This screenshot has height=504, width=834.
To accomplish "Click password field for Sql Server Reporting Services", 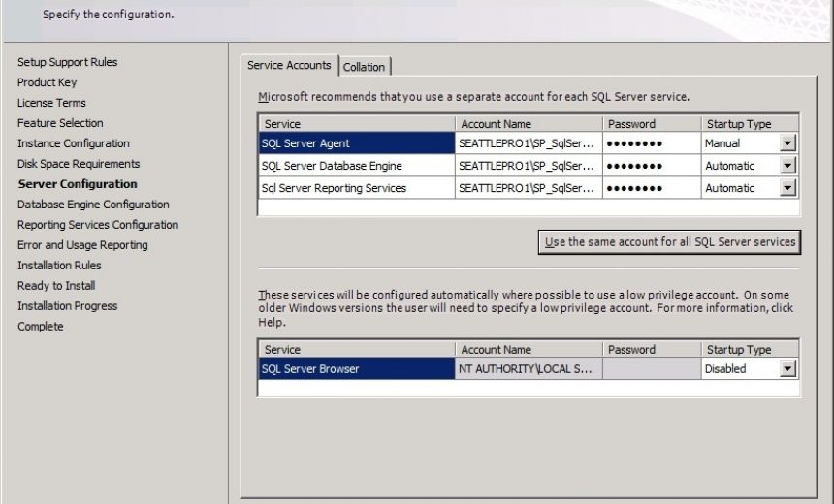I will click(652, 188).
